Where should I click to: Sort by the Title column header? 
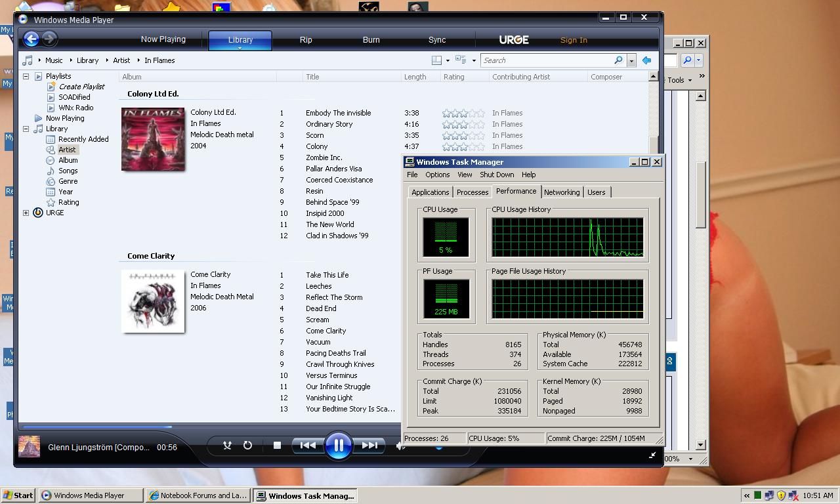[x=352, y=77]
